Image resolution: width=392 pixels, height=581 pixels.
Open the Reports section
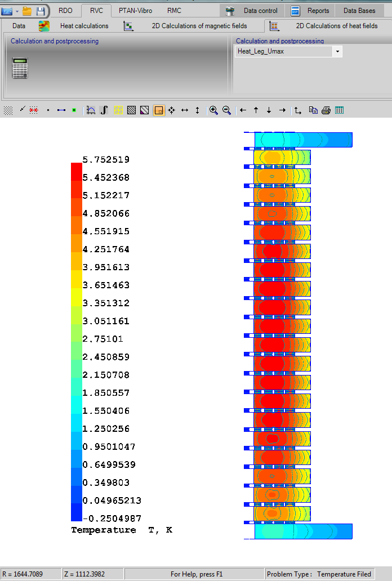(x=310, y=11)
